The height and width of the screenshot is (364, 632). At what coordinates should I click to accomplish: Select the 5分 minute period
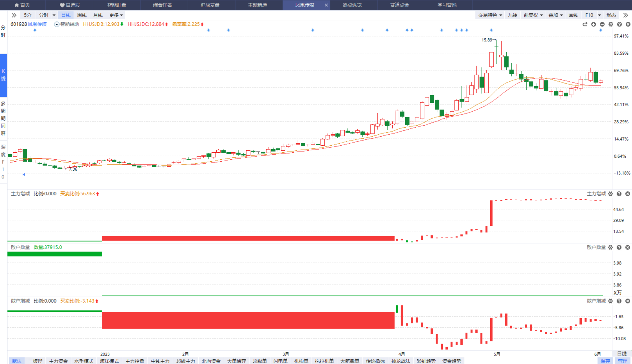pyautogui.click(x=27, y=15)
